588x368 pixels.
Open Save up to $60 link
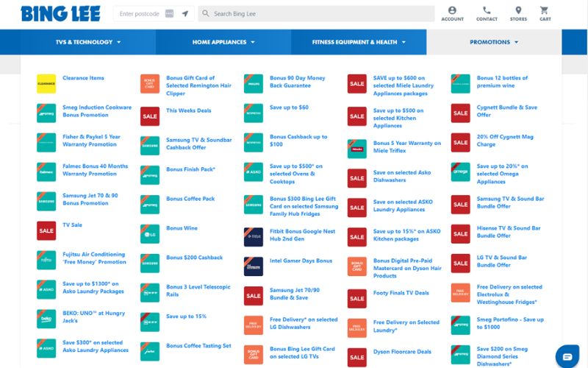tap(289, 107)
